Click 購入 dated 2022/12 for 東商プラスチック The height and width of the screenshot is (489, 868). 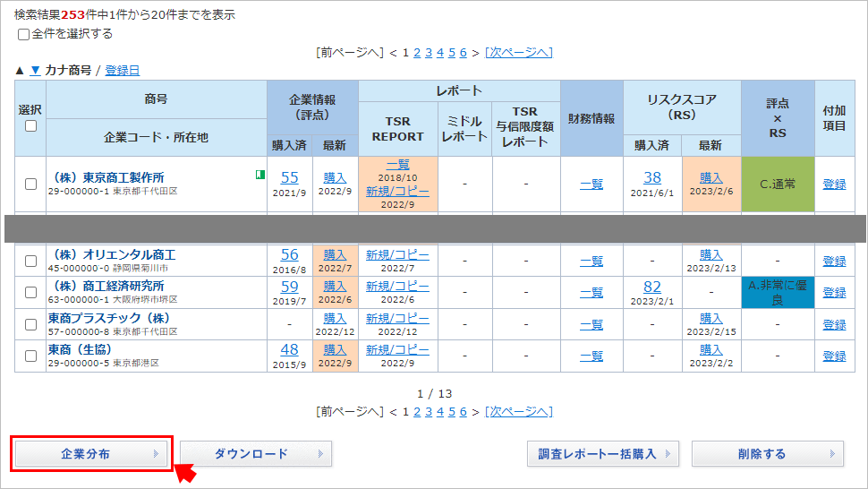click(x=335, y=319)
